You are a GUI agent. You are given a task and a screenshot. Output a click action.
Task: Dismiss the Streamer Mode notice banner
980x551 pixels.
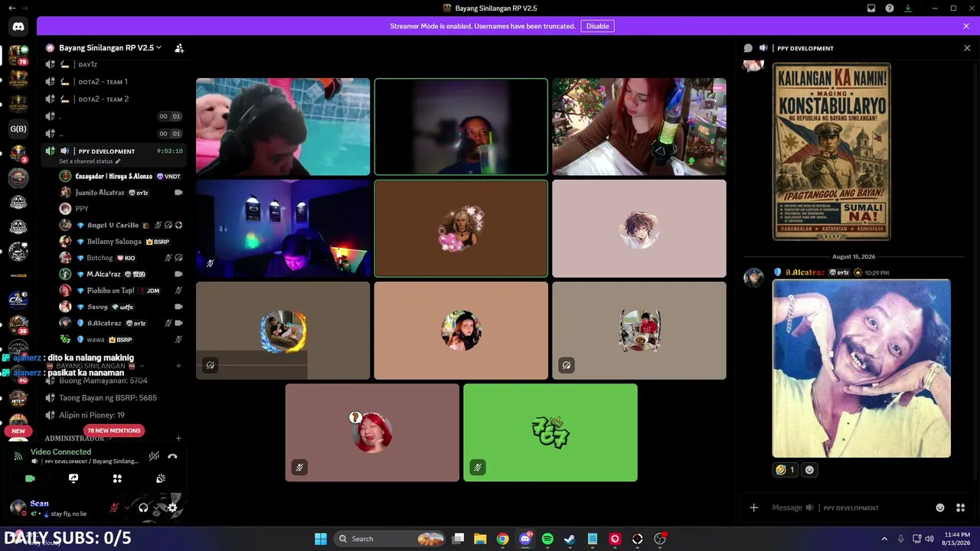click(966, 26)
